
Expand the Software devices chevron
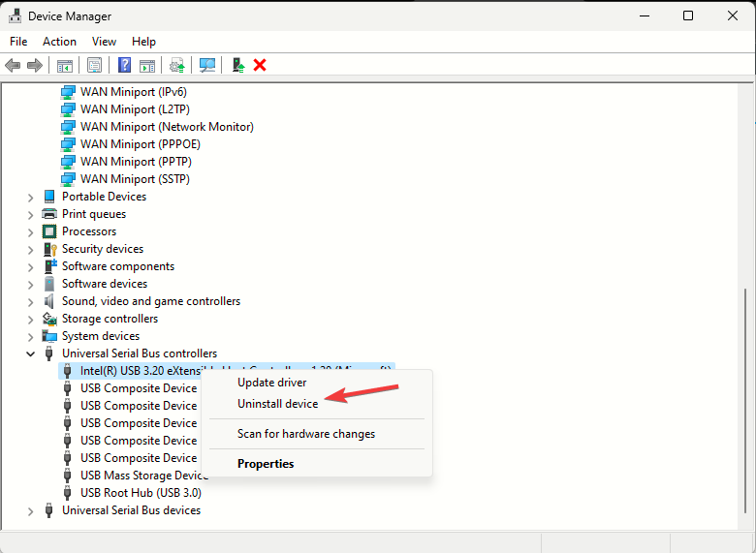pos(30,284)
